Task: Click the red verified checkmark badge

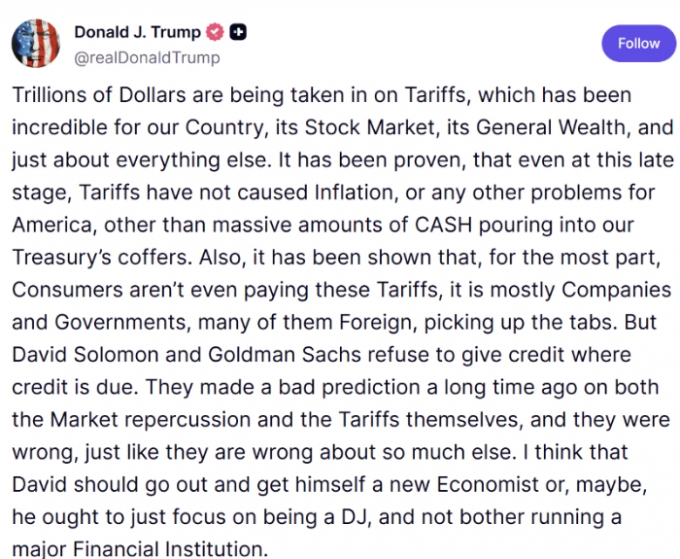Action: (216, 31)
